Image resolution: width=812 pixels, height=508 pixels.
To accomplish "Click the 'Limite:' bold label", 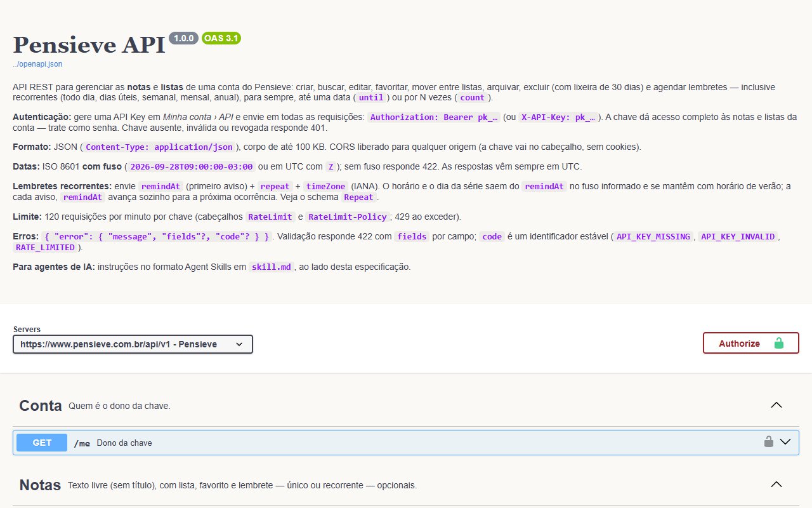I will (x=27, y=217).
